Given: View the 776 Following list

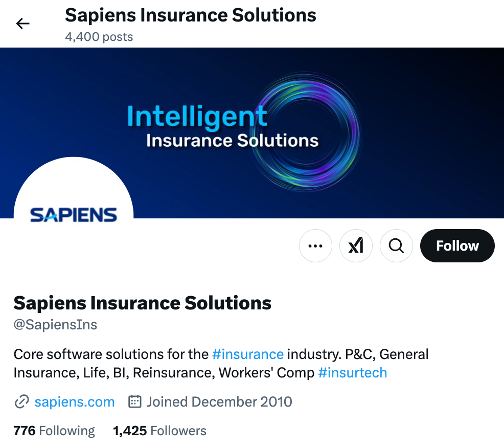Looking at the screenshot, I should [x=54, y=431].
